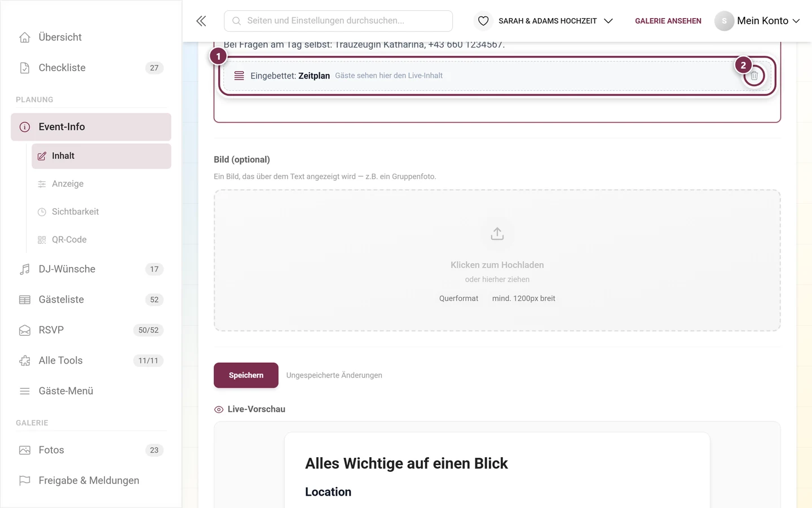Collapse the sidebar with the double-chevron icon
812x508 pixels.
[x=201, y=21]
